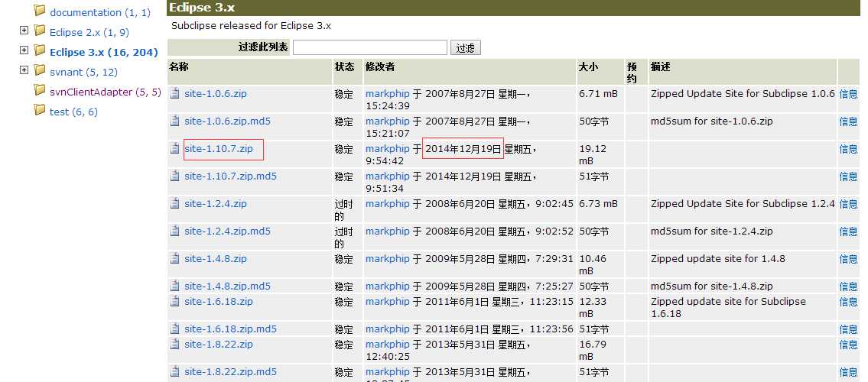868x382 pixels.
Task: Open site-1.4.8.zip.md5 link
Action: pos(228,286)
